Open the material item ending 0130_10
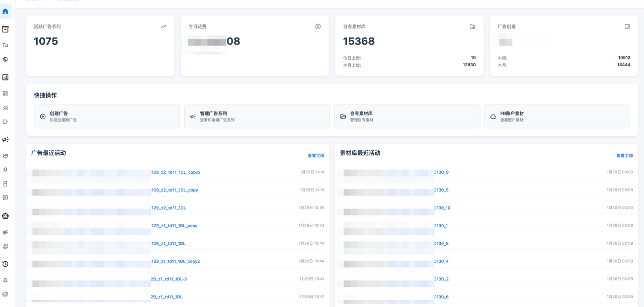This screenshot has height=307, width=644. [442, 208]
